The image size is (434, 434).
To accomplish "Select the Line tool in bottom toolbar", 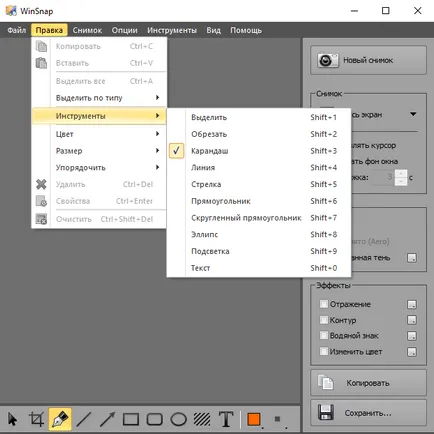I will [84, 419].
